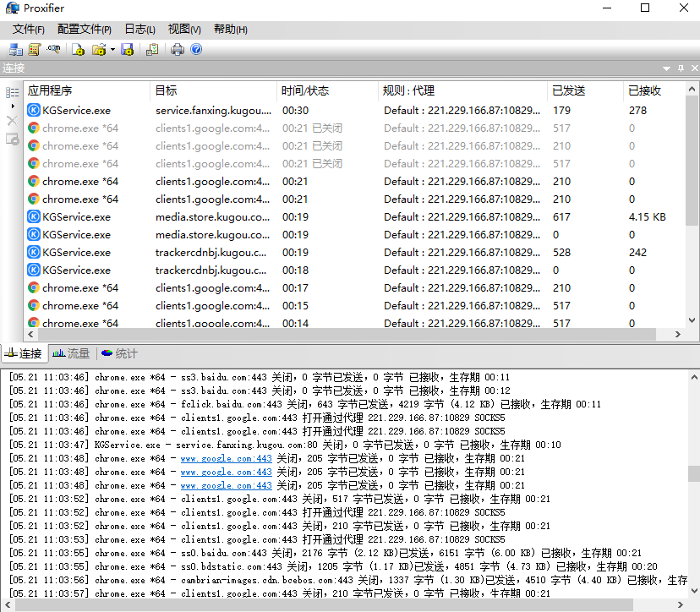Click the connections list left scroll arrow

point(30,335)
